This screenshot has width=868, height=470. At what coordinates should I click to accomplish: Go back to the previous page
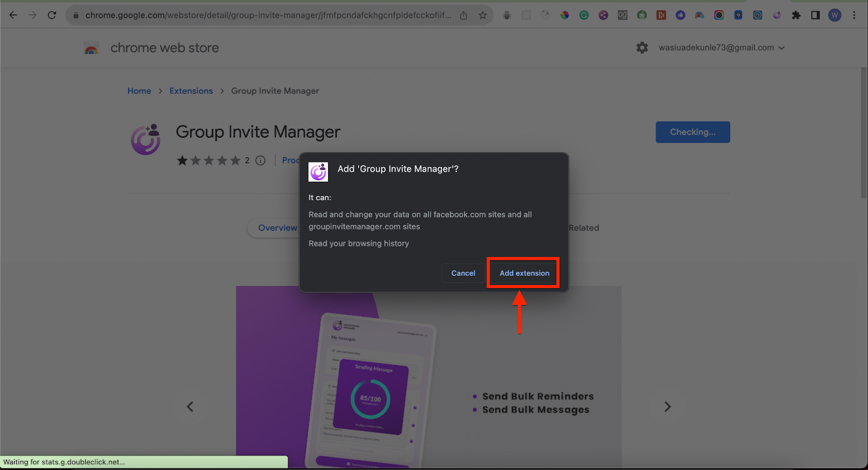[x=14, y=15]
